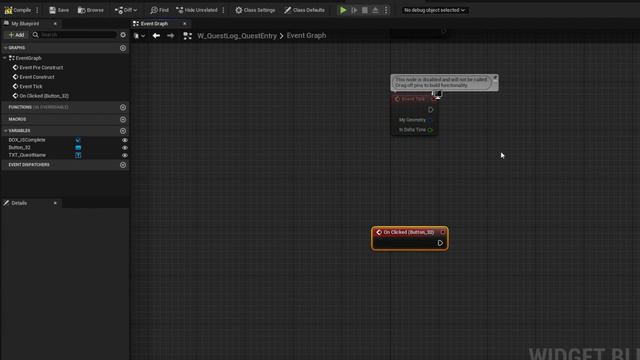Collapse the VARIABLES section
The image size is (640, 360).
click(x=5, y=131)
